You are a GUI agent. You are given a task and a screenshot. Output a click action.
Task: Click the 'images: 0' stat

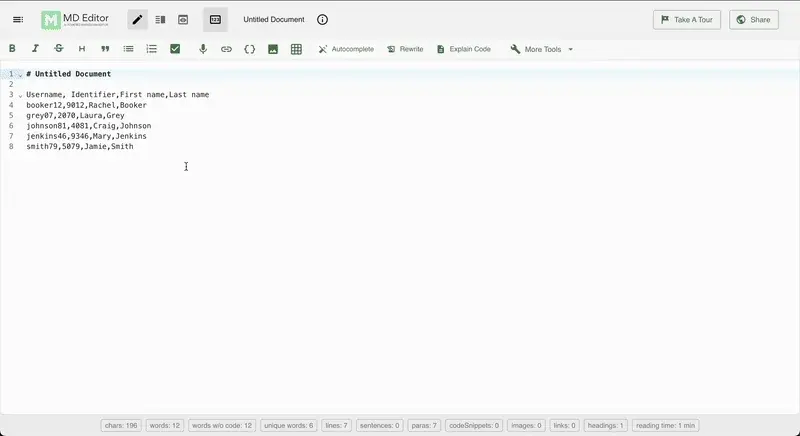pyautogui.click(x=526, y=425)
